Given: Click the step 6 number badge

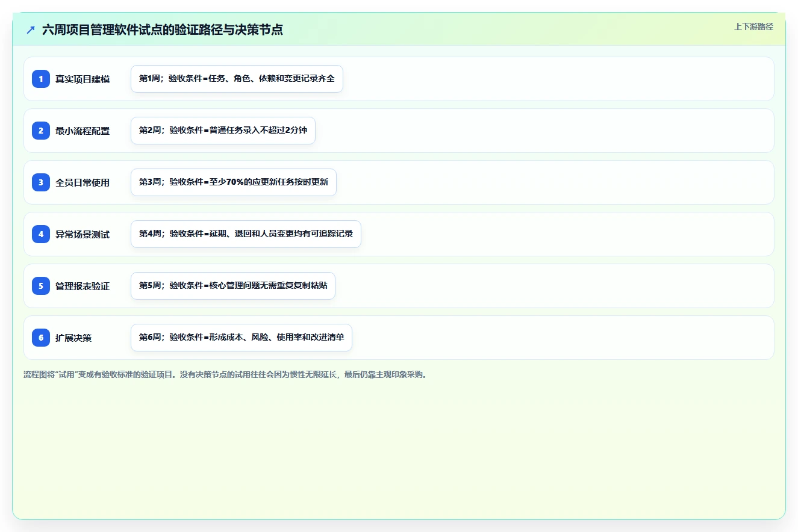Looking at the screenshot, I should click(41, 338).
